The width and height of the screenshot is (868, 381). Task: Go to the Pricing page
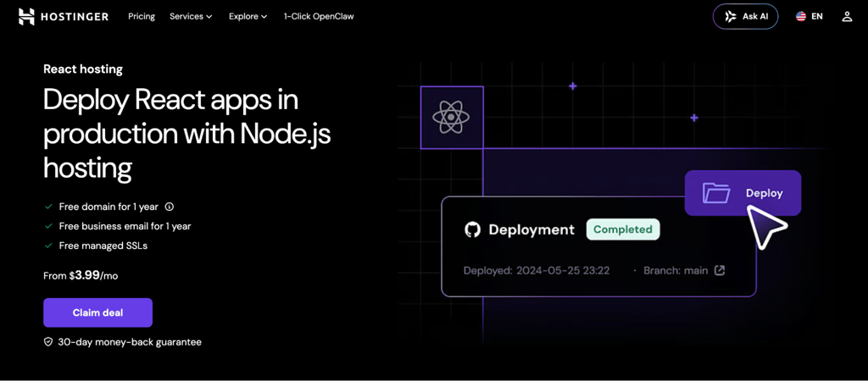coord(142,17)
